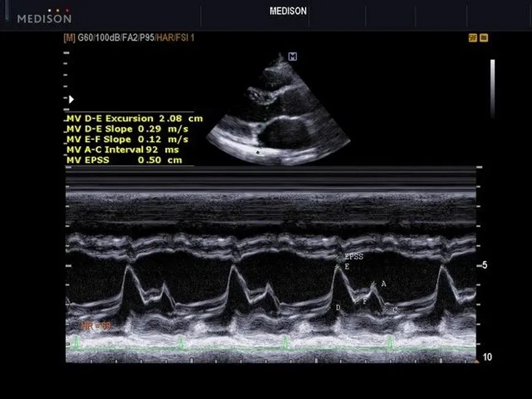Click the MV D-E Slope measurement row

pos(127,129)
